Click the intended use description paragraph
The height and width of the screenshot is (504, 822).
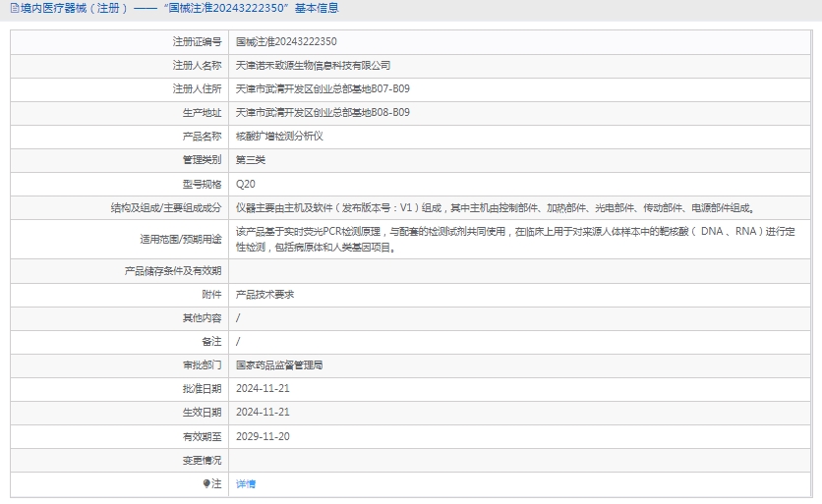[521, 240]
